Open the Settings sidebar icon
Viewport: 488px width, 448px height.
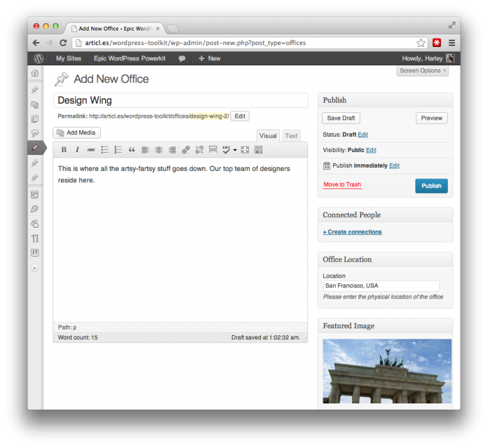pyautogui.click(x=35, y=253)
